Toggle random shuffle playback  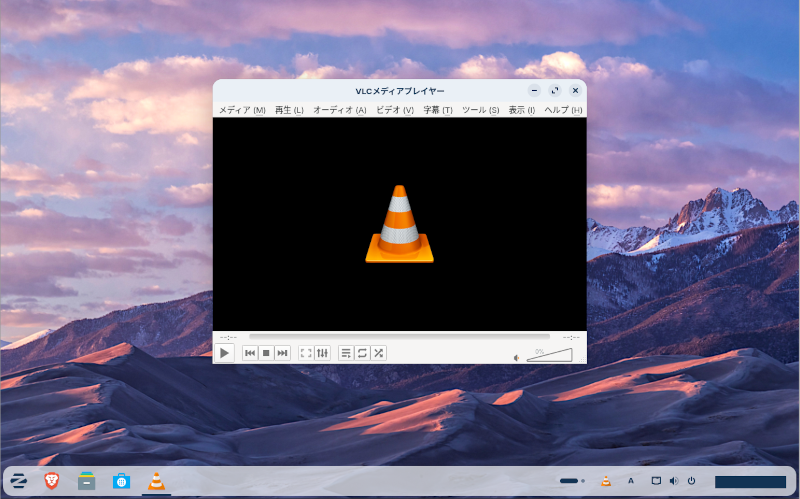(x=378, y=353)
